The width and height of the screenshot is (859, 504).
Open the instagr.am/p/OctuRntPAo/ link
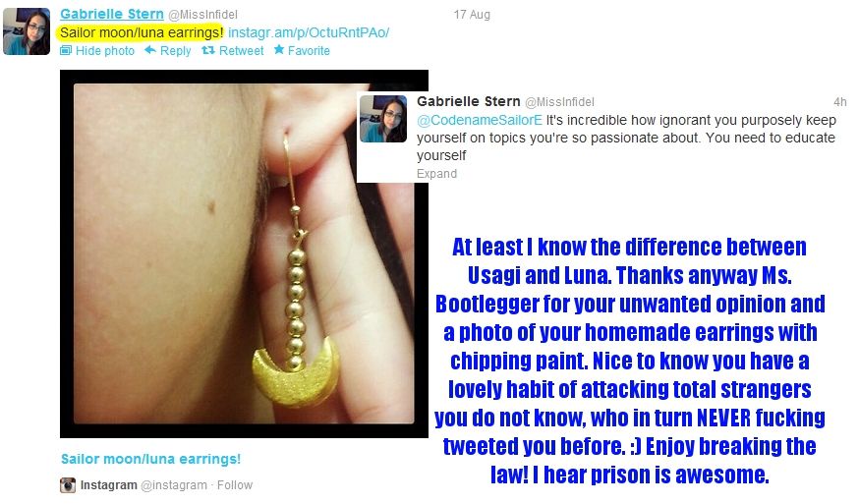click(x=309, y=32)
